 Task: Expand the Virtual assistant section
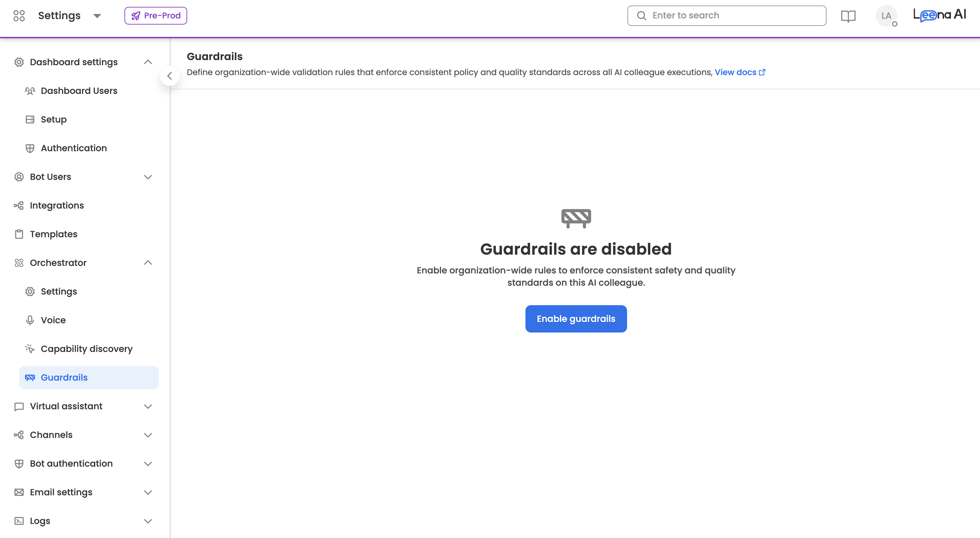pos(148,406)
